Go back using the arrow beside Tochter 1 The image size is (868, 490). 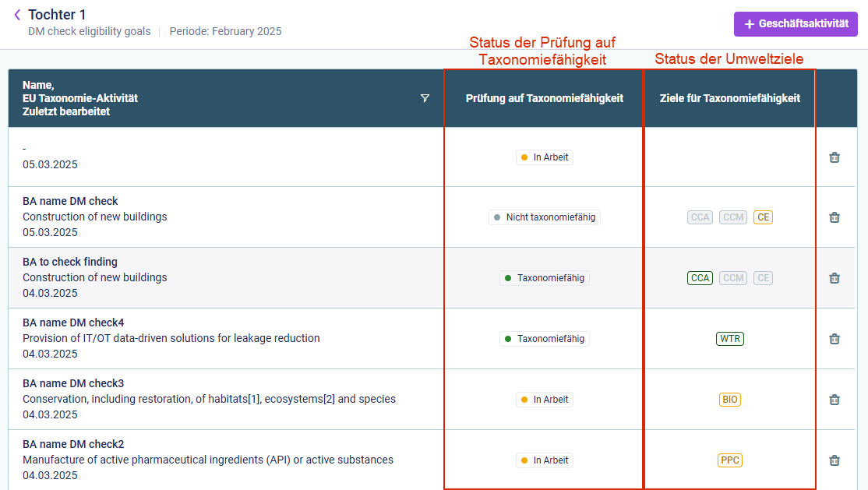pyautogui.click(x=17, y=15)
